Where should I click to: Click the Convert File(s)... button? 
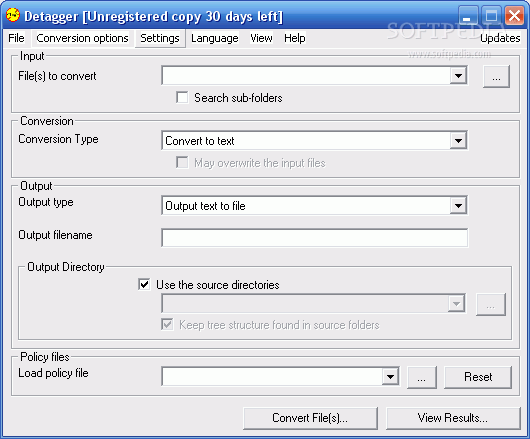coord(310,418)
